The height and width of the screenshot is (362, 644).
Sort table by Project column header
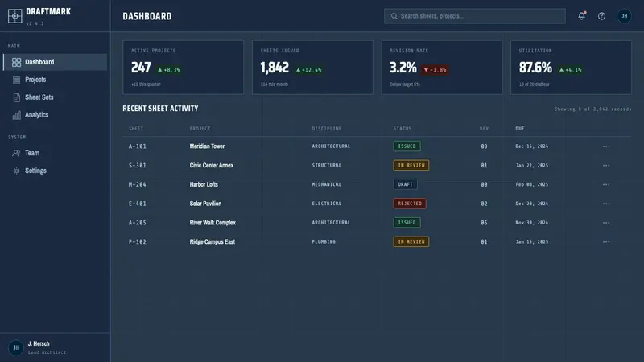coord(200,129)
